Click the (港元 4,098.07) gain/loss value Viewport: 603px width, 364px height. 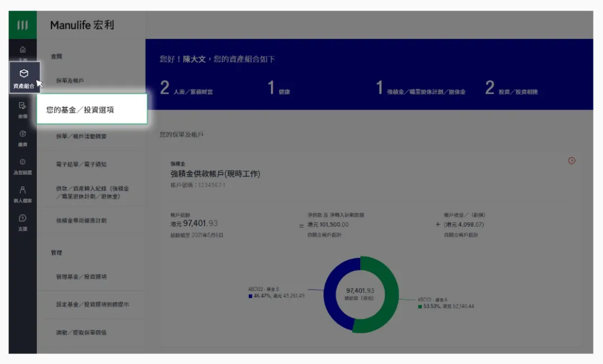coord(464,224)
